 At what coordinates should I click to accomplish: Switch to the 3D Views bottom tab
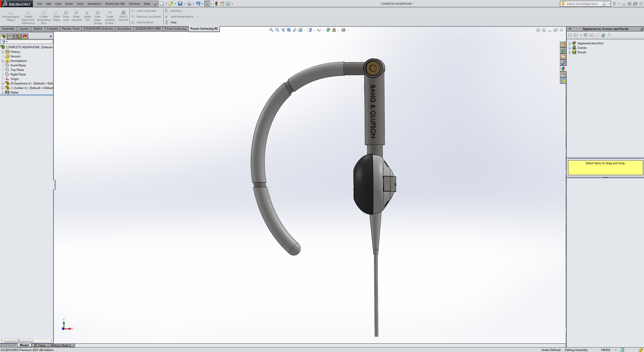39,345
